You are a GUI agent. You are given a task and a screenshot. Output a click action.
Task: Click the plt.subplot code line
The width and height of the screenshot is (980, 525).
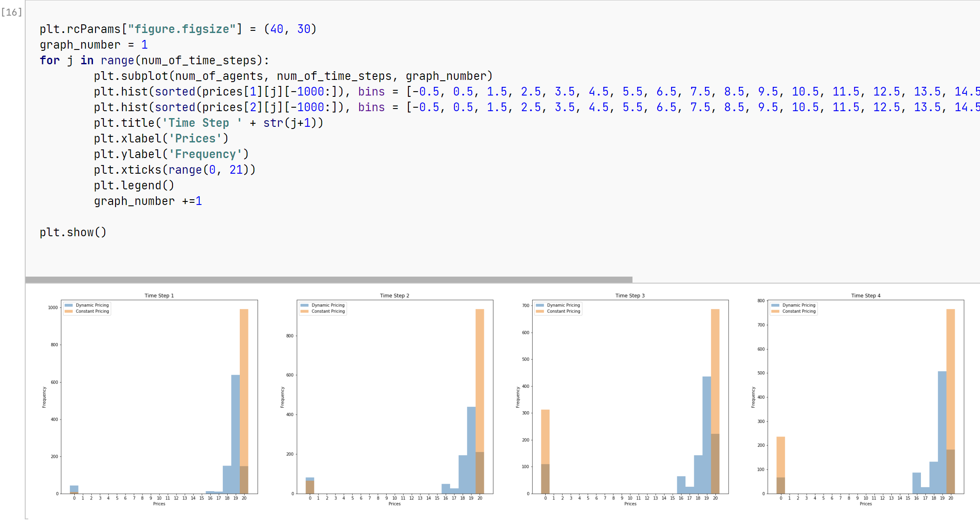coord(293,76)
